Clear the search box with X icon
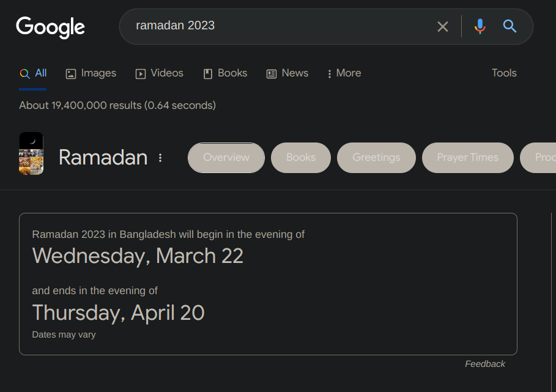The height and width of the screenshot is (392, 556). pyautogui.click(x=442, y=26)
